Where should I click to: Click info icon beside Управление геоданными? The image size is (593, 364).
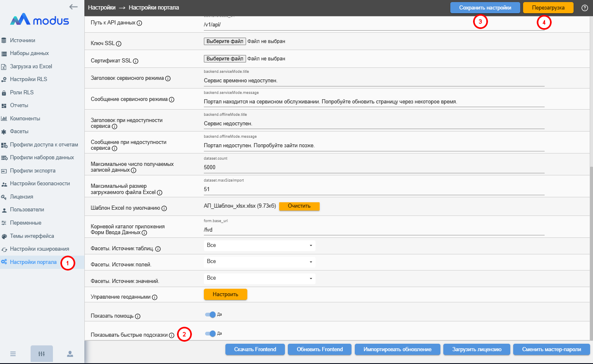[155, 297]
